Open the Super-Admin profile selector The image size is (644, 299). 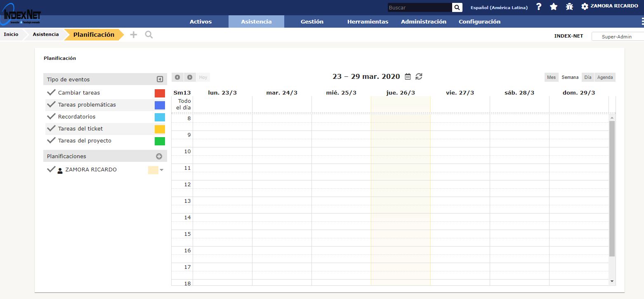(x=617, y=37)
